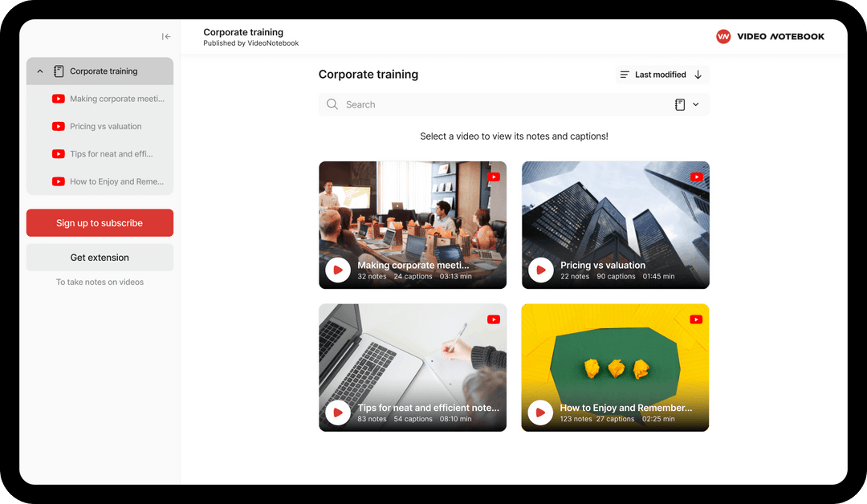Screen dimensions: 867x504
Task: Click the notebook icon inside the search bar
Action: tap(679, 104)
